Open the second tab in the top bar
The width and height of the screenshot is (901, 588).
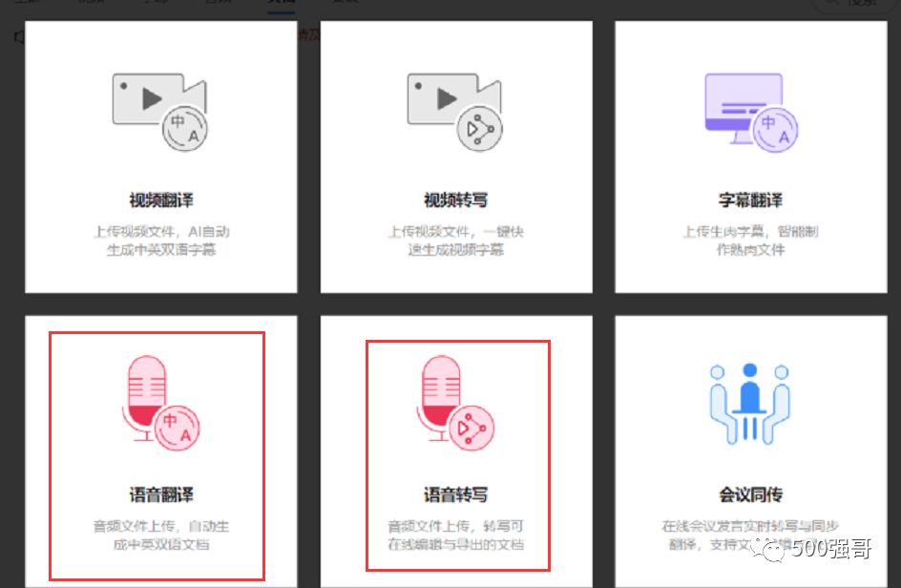click(92, 3)
